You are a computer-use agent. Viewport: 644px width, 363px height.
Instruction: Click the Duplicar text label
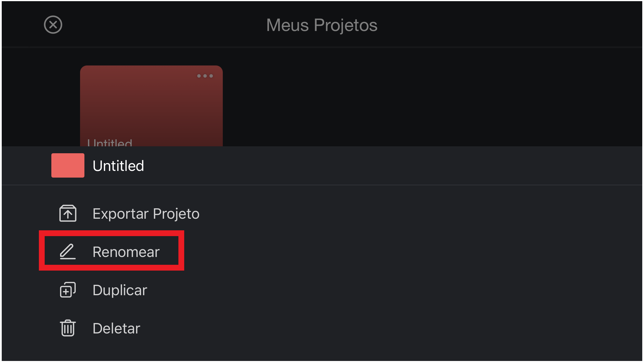click(120, 290)
